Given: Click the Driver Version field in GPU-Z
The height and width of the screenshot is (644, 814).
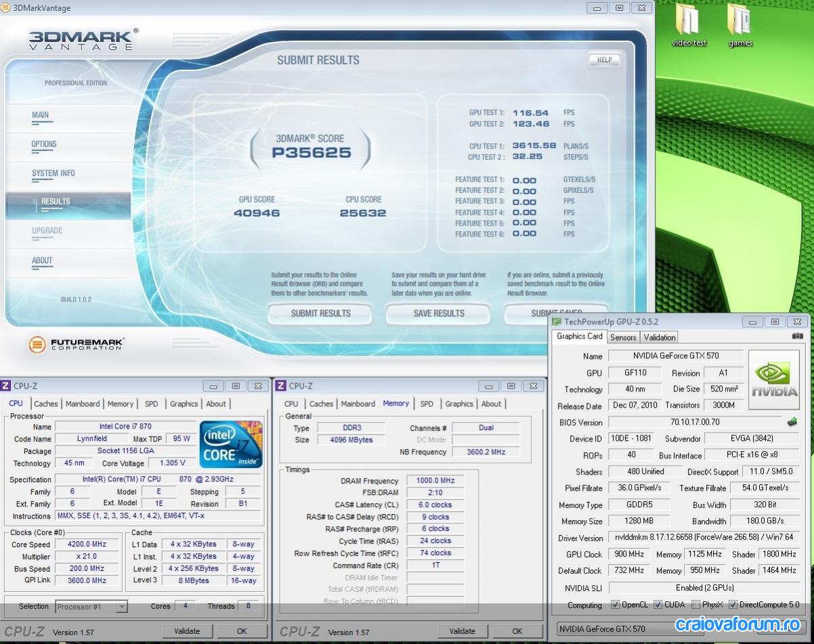Looking at the screenshot, I should [704, 538].
